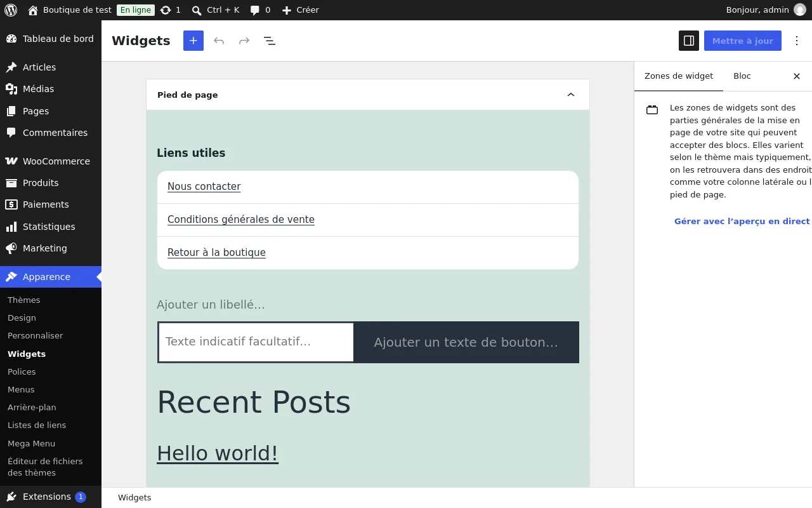This screenshot has height=508, width=812.
Task: Open the Ctrl + K search
Action: pyautogui.click(x=216, y=10)
